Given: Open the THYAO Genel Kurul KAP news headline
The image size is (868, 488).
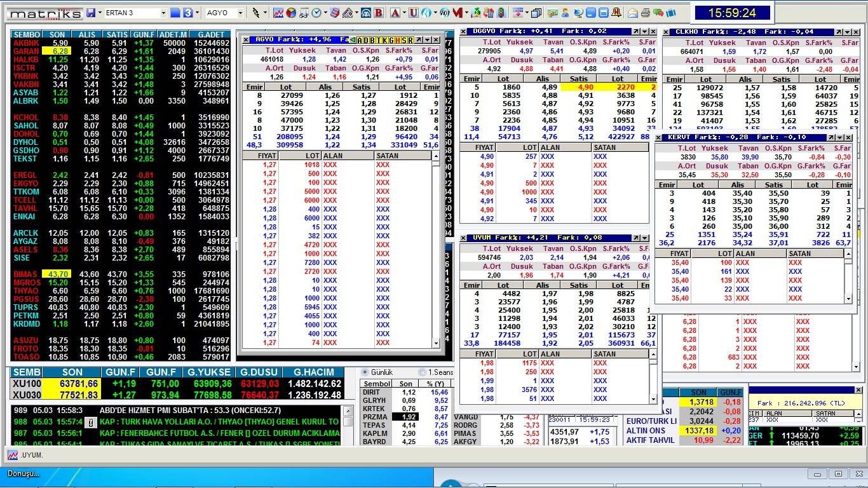Looking at the screenshot, I should pyautogui.click(x=219, y=421).
